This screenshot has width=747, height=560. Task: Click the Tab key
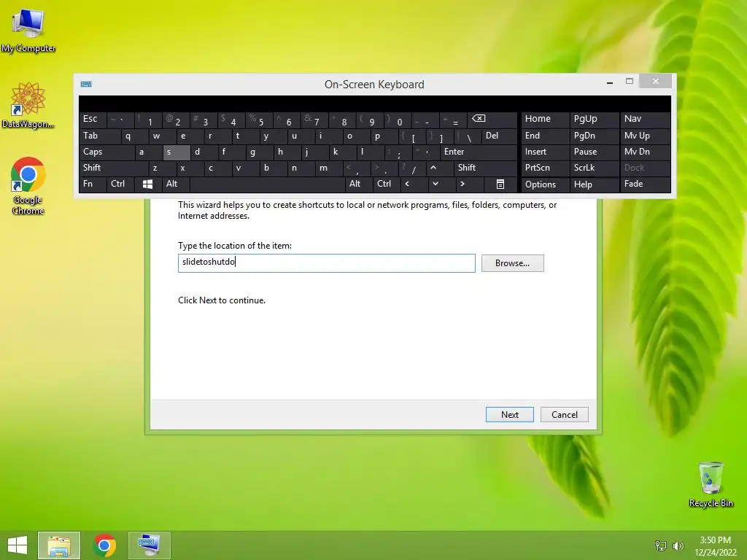pyautogui.click(x=100, y=136)
